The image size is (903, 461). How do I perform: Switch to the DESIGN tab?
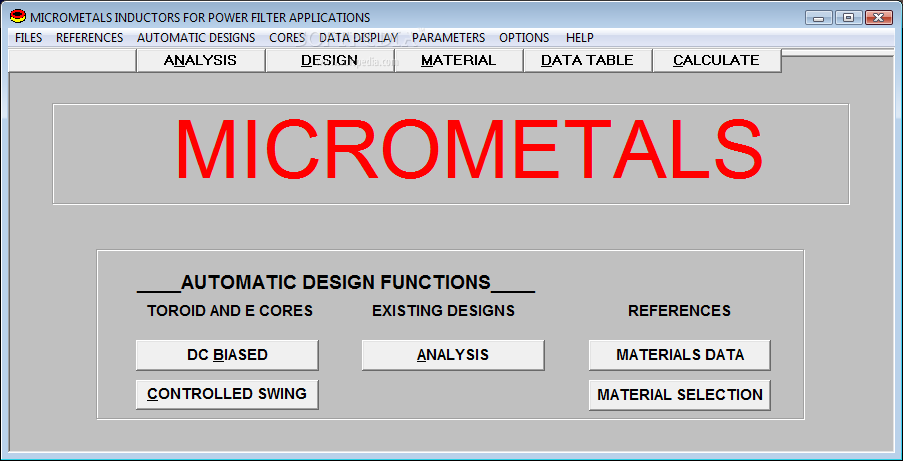click(329, 61)
